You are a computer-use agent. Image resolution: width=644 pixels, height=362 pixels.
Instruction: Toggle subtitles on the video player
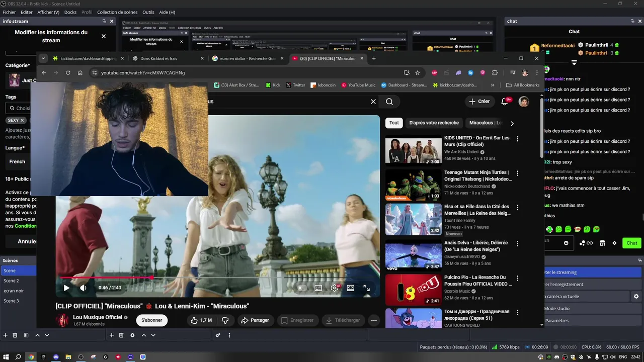click(318, 288)
